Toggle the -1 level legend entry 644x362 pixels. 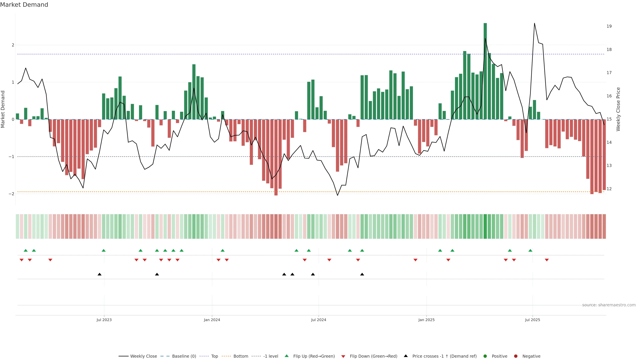click(271, 356)
